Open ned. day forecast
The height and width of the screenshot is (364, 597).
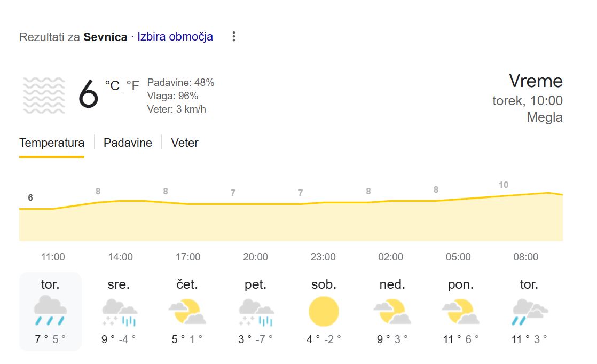coord(391,284)
